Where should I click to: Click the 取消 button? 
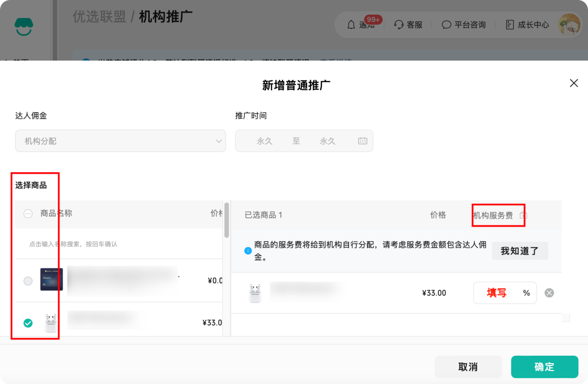(x=468, y=367)
